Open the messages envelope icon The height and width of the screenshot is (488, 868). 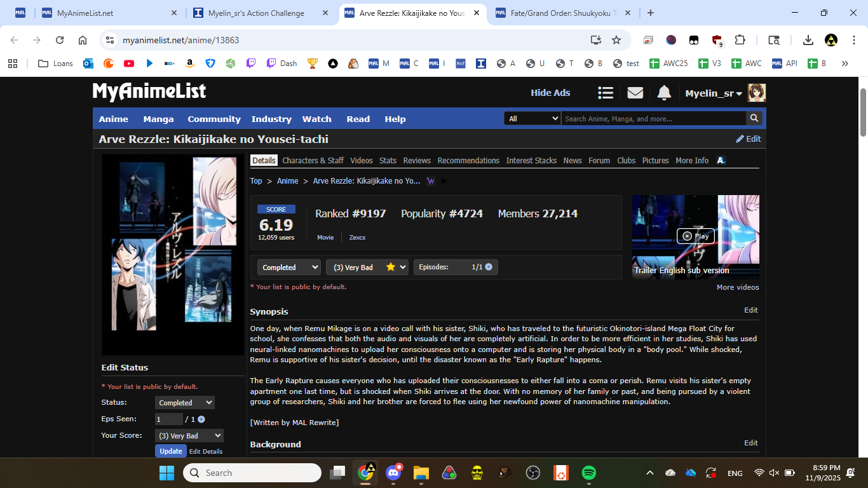tap(635, 93)
